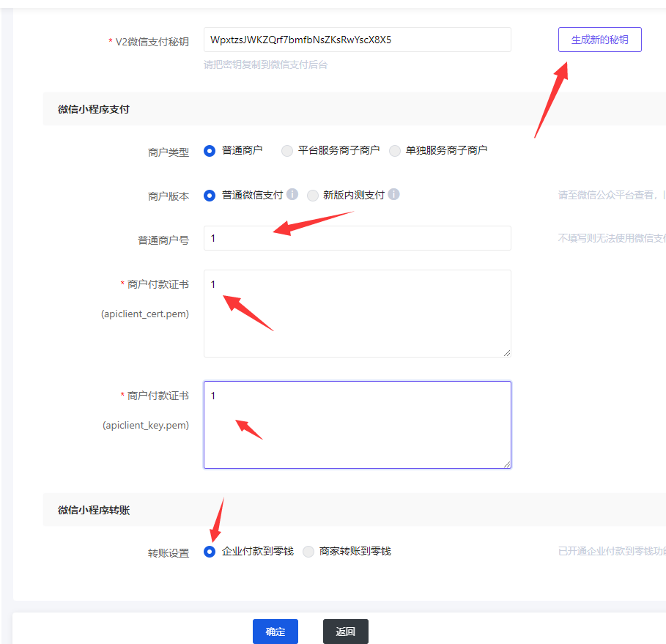This screenshot has height=644, width=666.
Task: Select 普通微信支付 merchant version
Action: 210,196
